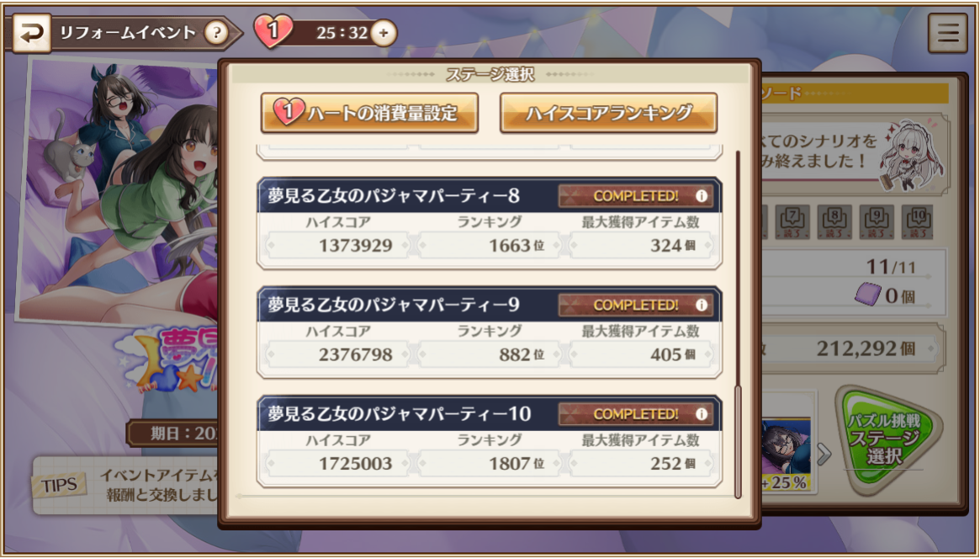Open ハイスコアランキング button
This screenshot has height=559, width=980.
click(x=608, y=113)
